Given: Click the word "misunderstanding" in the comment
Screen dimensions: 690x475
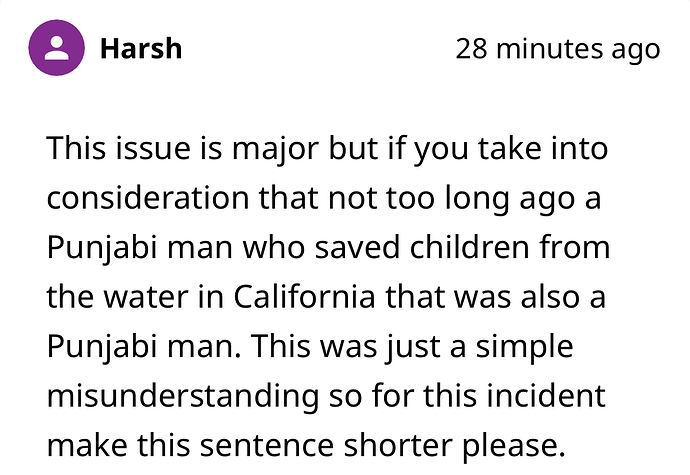Looking at the screenshot, I should coord(181,395).
